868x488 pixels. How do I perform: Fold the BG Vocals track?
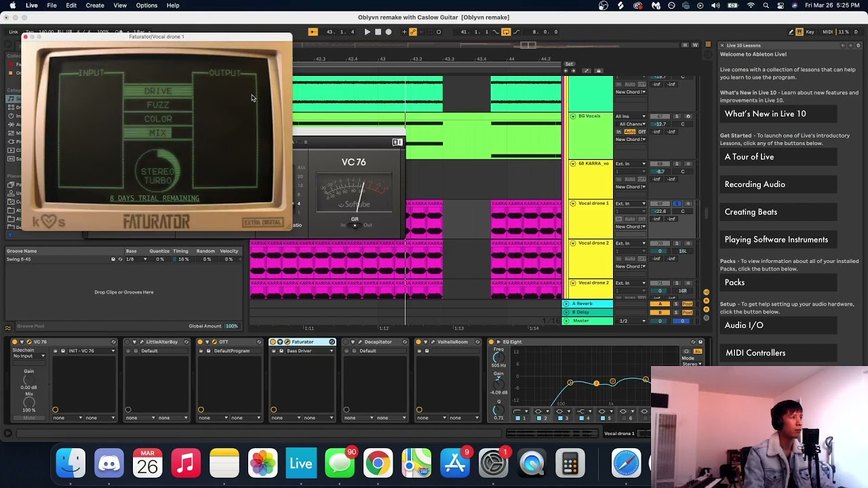pyautogui.click(x=573, y=117)
